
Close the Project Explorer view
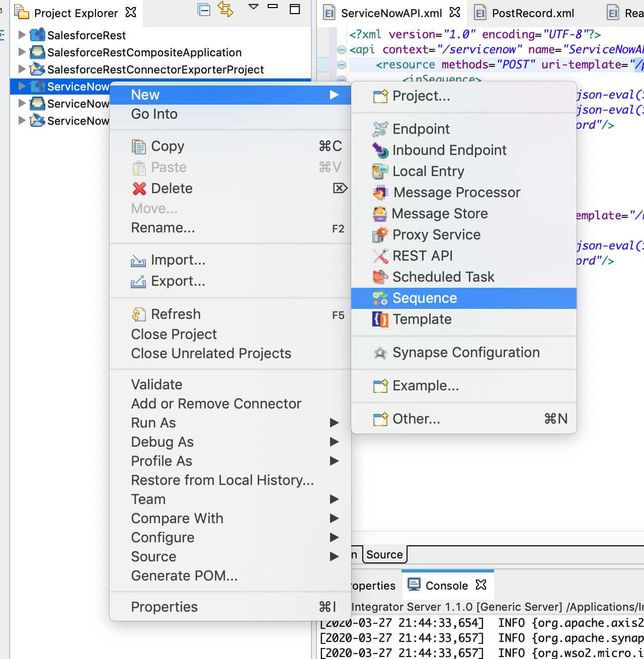pos(131,12)
